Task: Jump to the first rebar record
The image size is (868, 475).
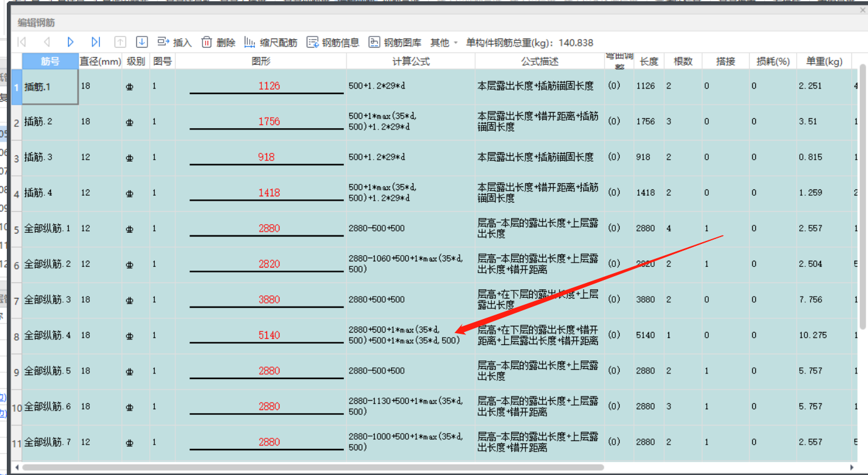Action: [22, 42]
